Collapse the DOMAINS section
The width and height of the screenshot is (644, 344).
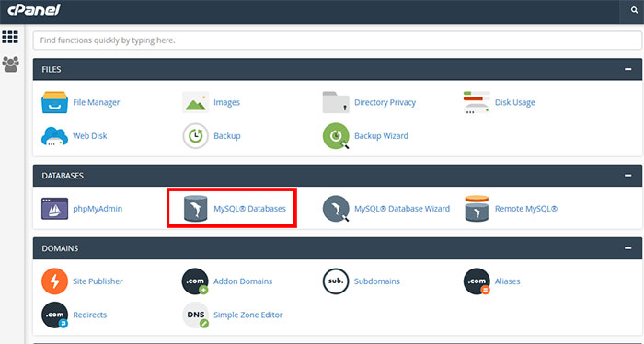coord(628,248)
